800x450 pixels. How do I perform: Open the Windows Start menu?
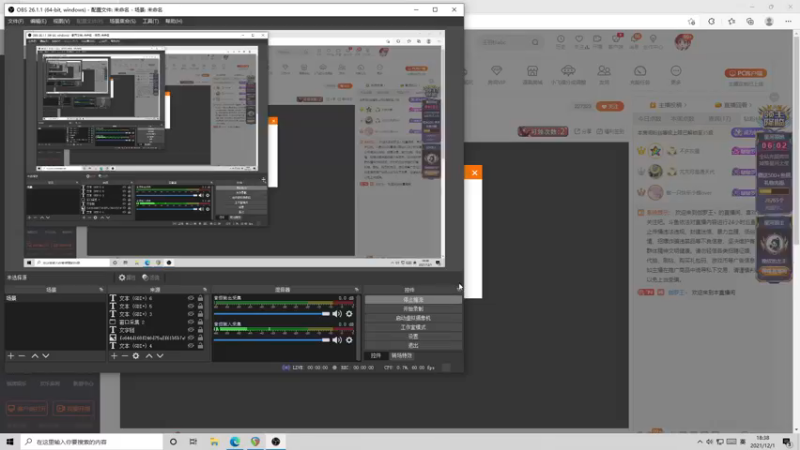point(10,442)
